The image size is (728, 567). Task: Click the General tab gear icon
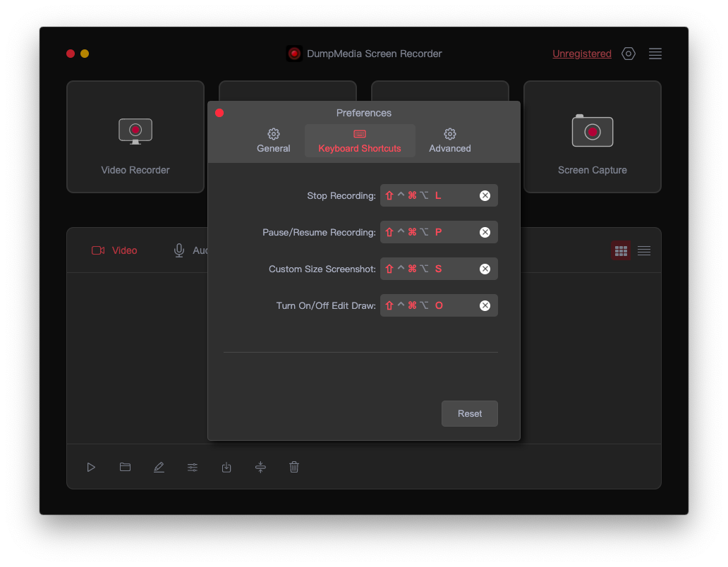pos(274,134)
